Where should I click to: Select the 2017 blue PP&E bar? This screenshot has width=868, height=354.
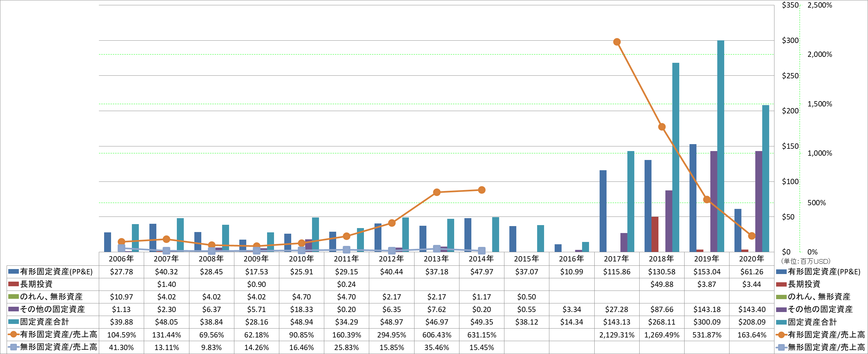tap(603, 211)
